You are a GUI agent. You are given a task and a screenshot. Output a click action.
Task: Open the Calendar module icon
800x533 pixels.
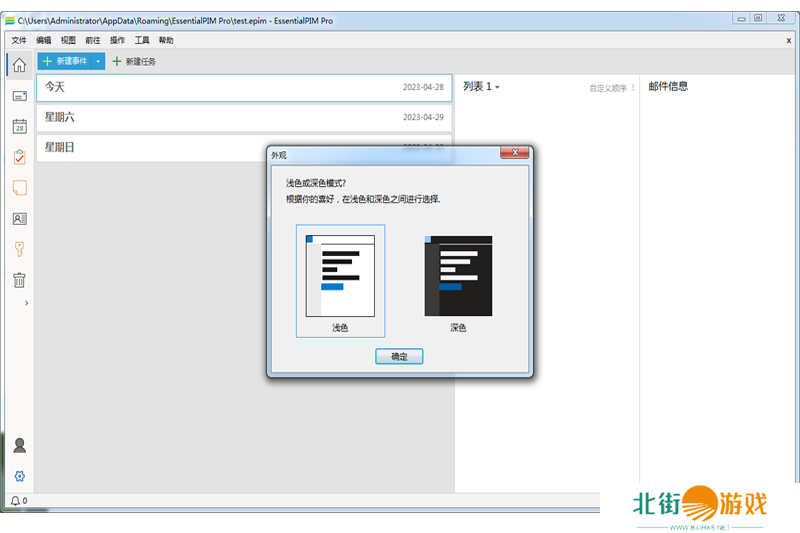click(19, 126)
